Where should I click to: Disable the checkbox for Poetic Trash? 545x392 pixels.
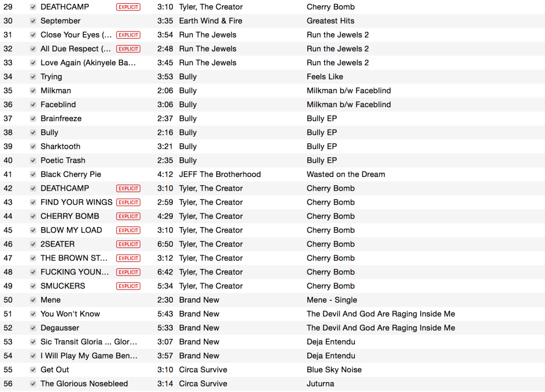pos(33,161)
